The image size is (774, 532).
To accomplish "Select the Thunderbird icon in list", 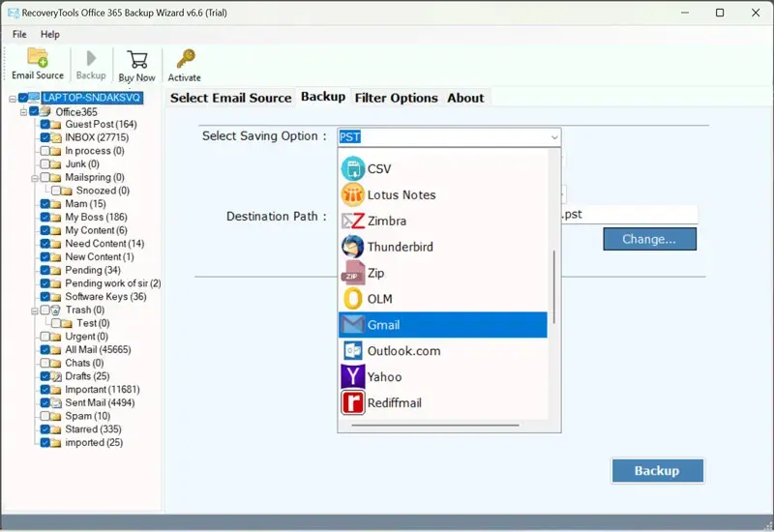I will [352, 247].
